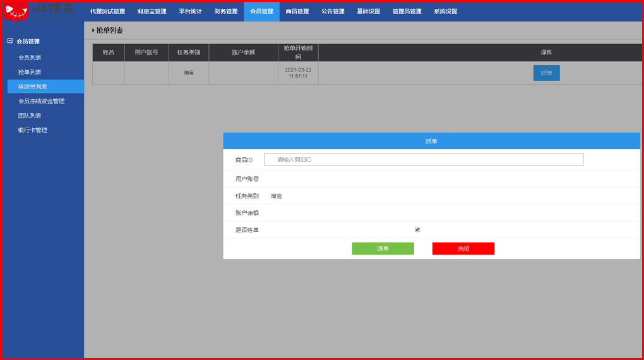Open 系统设置 in the top navigation
This screenshot has width=644, height=360.
click(x=446, y=11)
